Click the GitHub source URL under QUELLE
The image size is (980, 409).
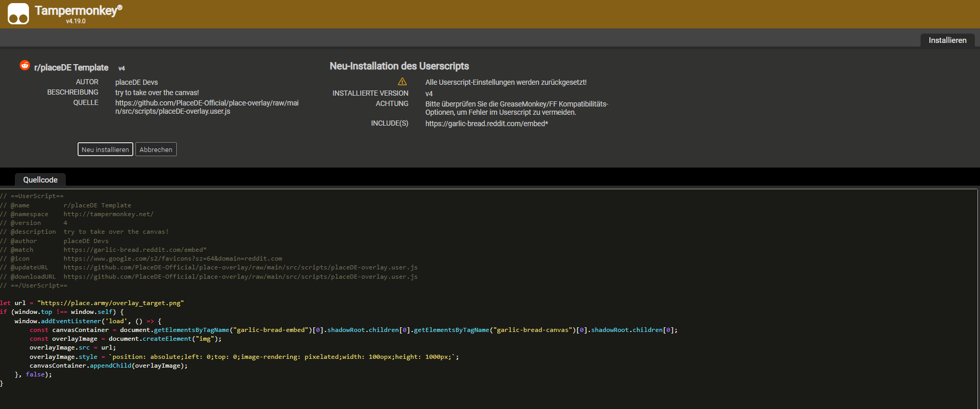point(207,107)
